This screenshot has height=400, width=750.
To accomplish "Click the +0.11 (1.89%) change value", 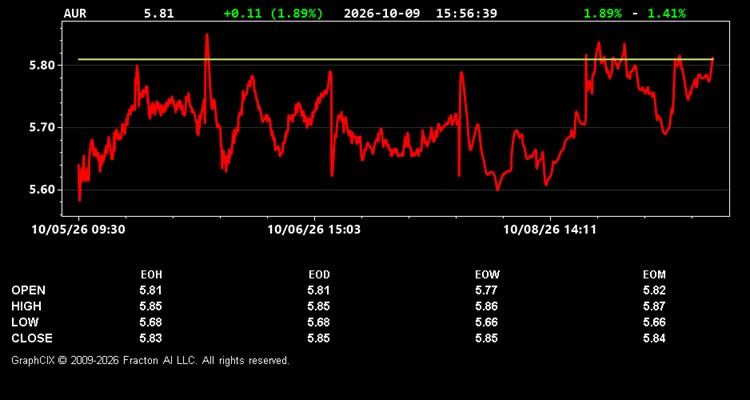I will (x=273, y=13).
